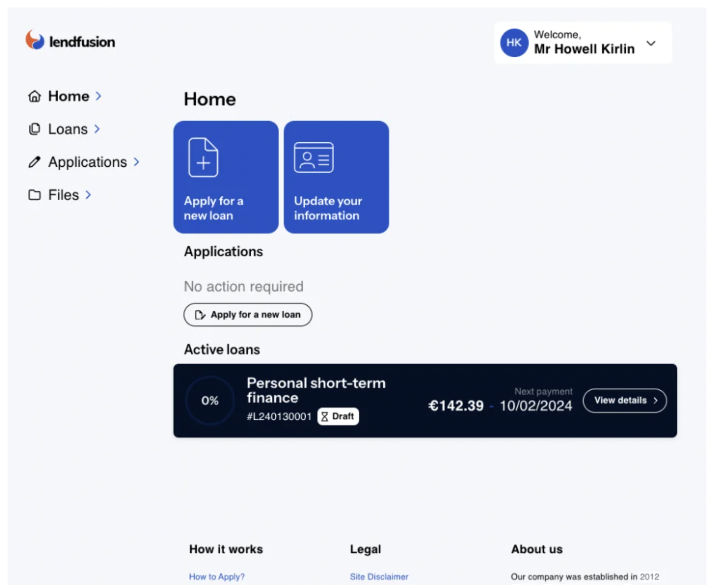Expand the Applications sidebar chevron
Image resolution: width=713 pixels, height=588 pixels.
(x=137, y=162)
